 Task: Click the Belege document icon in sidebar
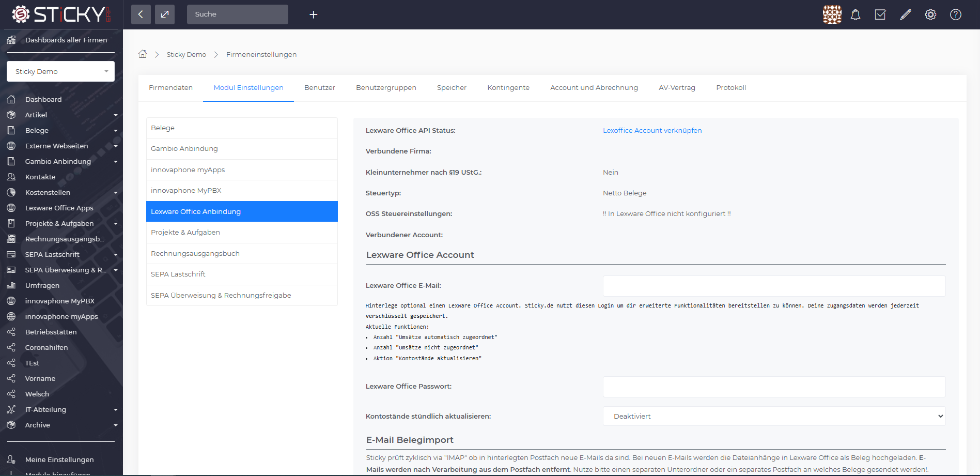click(x=11, y=130)
